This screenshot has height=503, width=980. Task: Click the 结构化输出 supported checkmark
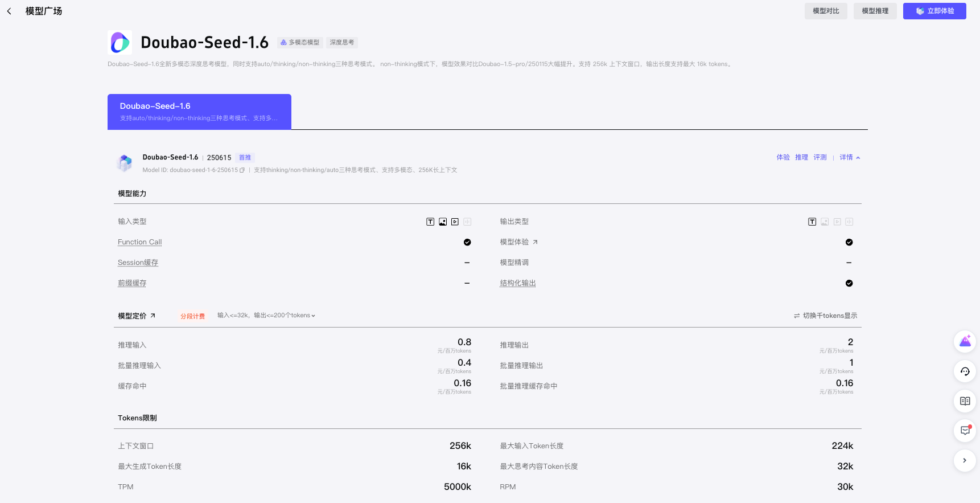click(x=849, y=283)
